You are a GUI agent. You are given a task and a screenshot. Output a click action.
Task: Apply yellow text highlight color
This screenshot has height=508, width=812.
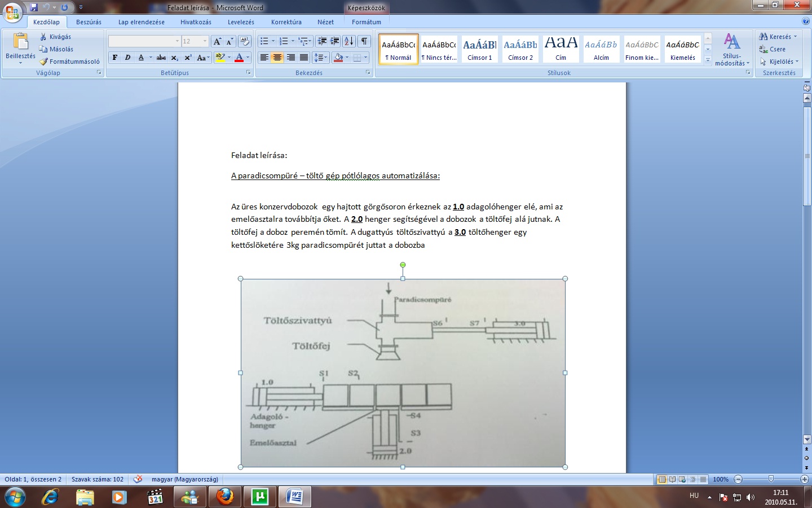coord(220,58)
